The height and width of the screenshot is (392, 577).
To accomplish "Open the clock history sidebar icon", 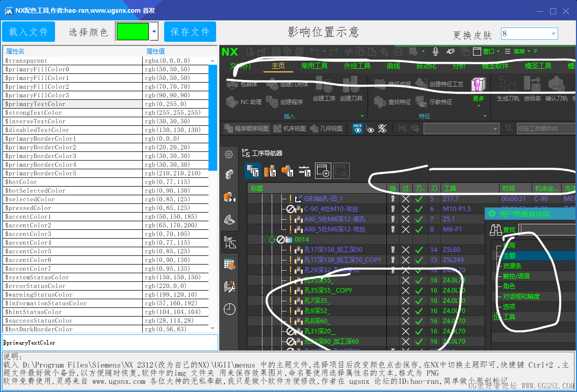I will click(229, 309).
